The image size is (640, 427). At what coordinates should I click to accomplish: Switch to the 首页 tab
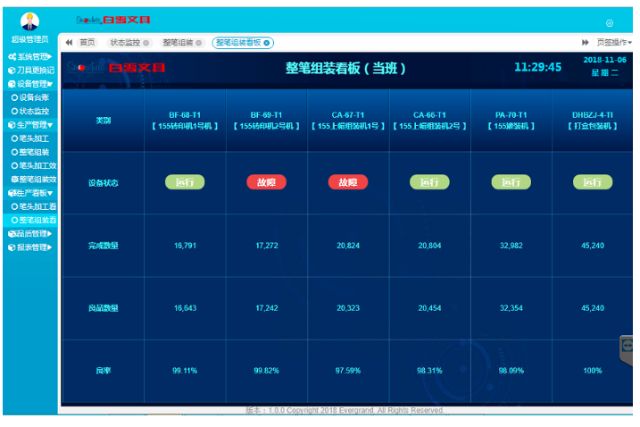(87, 43)
